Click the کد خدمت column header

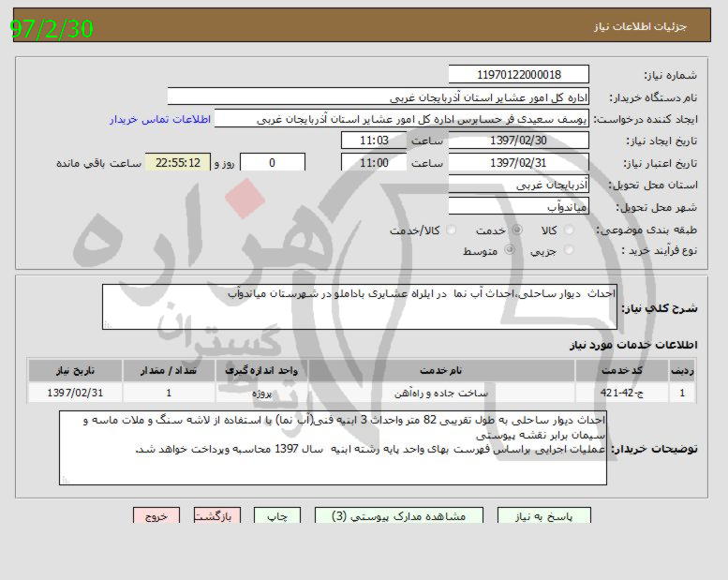[622, 370]
